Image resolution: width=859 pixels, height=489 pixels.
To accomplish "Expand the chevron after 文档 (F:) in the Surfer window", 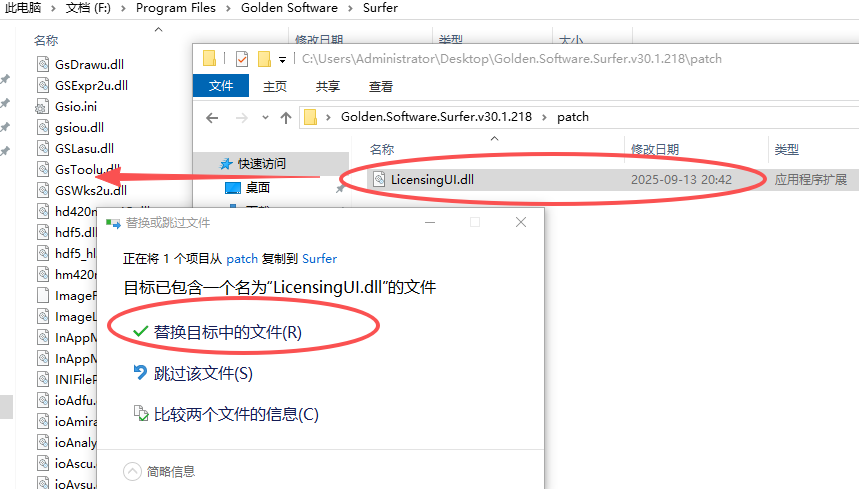I will [x=123, y=8].
